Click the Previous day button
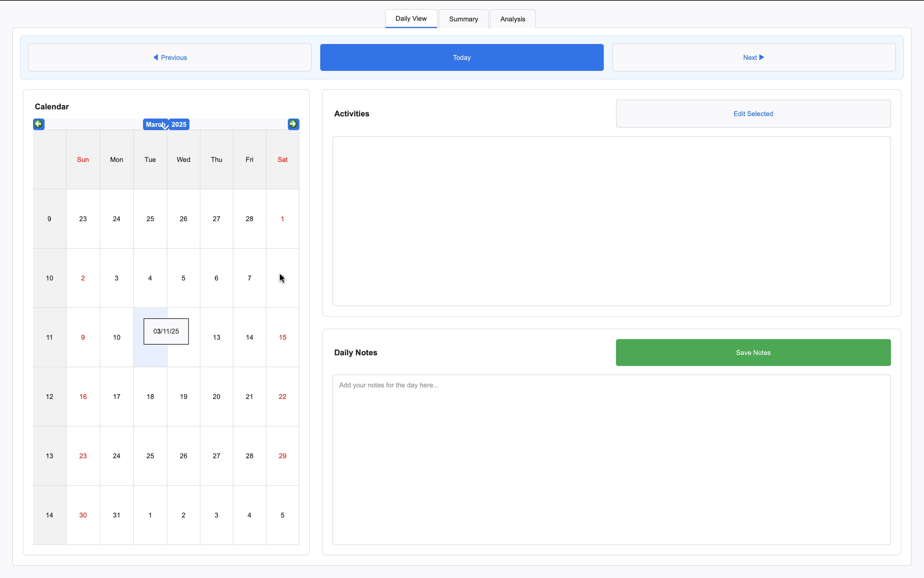Viewport: 924px width, 578px height. click(x=170, y=57)
